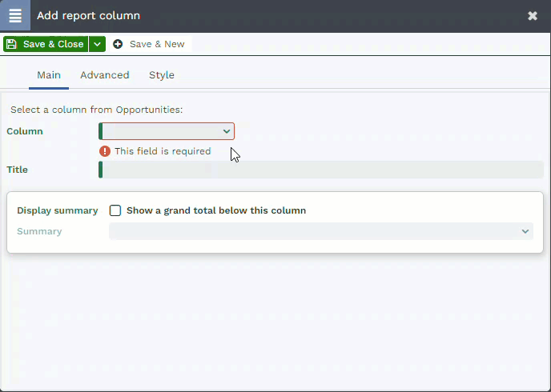Viewport: 551px width, 392px height.
Task: Click the floppy disk save icon
Action: (11, 44)
